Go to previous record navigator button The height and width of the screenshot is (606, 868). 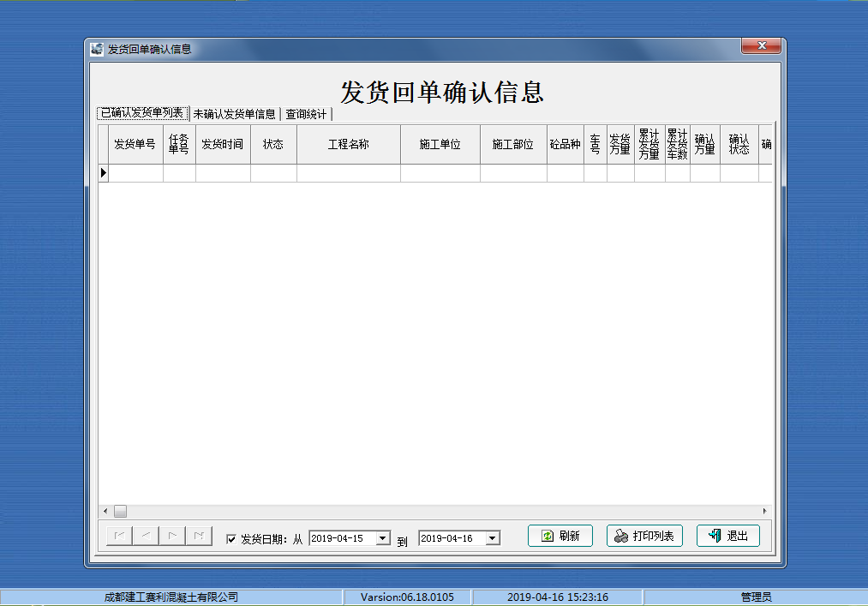pos(146,536)
